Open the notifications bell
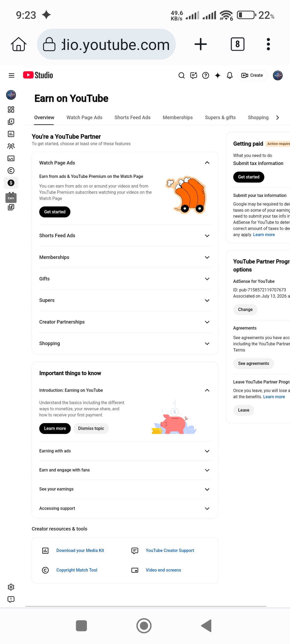The height and width of the screenshot is (644, 290). pos(230,75)
